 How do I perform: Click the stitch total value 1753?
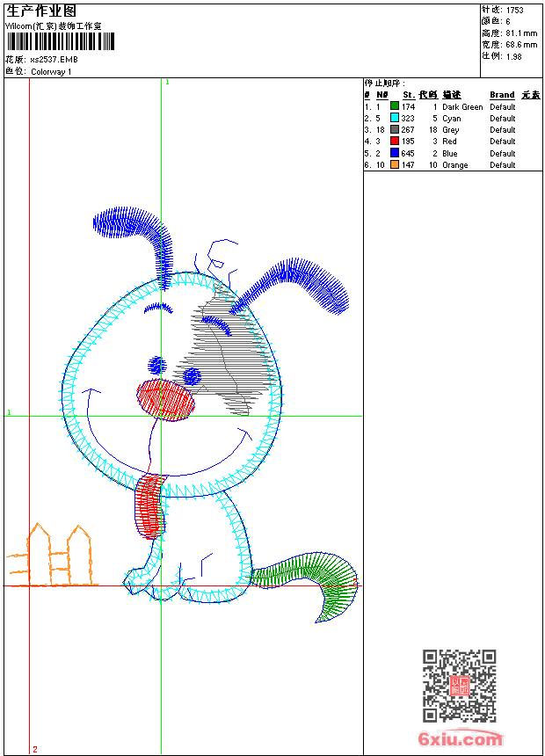tap(514, 11)
